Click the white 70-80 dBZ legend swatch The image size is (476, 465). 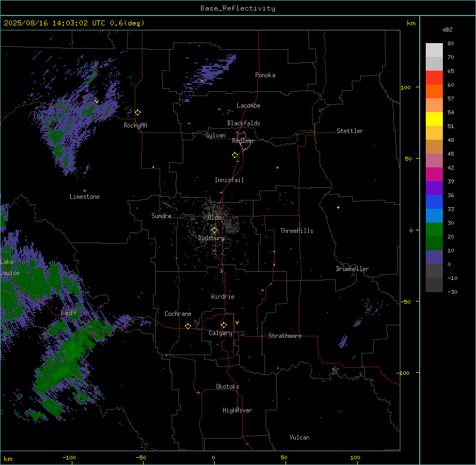pyautogui.click(x=434, y=50)
